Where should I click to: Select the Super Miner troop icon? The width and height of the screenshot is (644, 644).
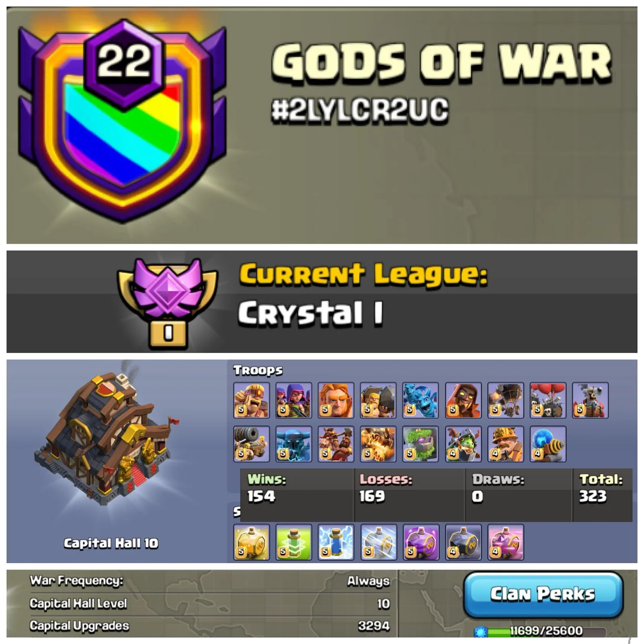(506, 444)
